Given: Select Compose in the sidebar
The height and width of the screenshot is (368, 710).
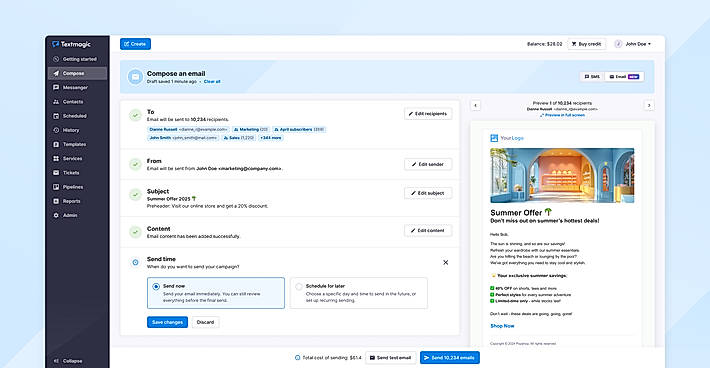Looking at the screenshot, I should pyautogui.click(x=77, y=73).
